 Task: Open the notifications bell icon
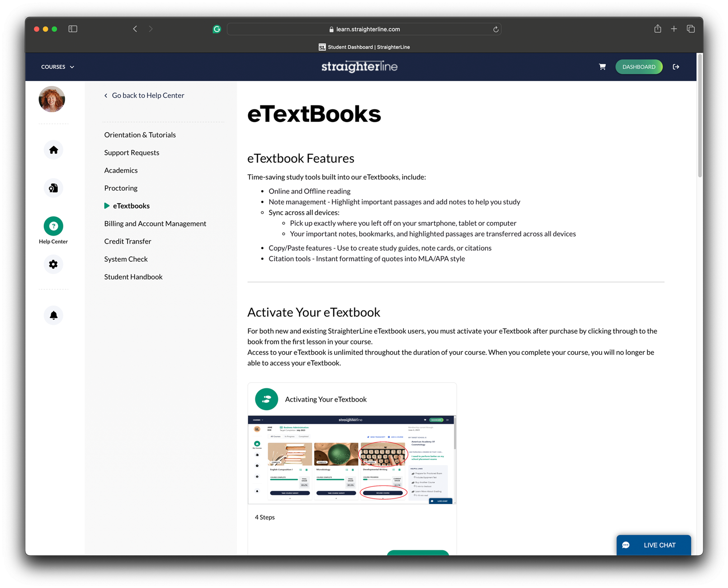pos(54,315)
